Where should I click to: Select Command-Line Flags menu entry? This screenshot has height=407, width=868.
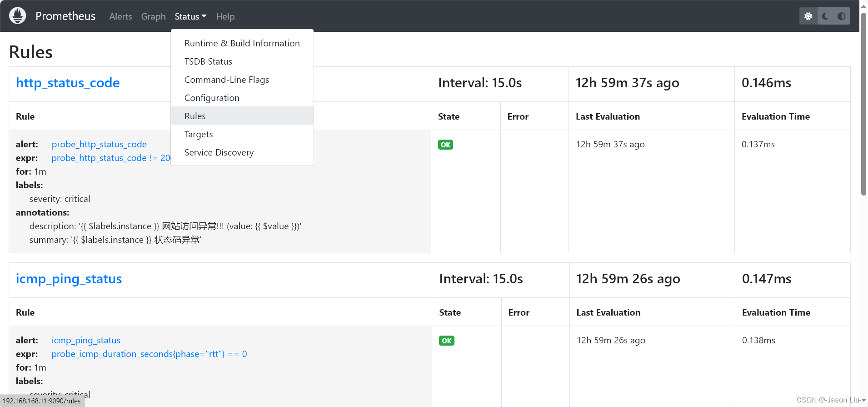tap(242, 80)
